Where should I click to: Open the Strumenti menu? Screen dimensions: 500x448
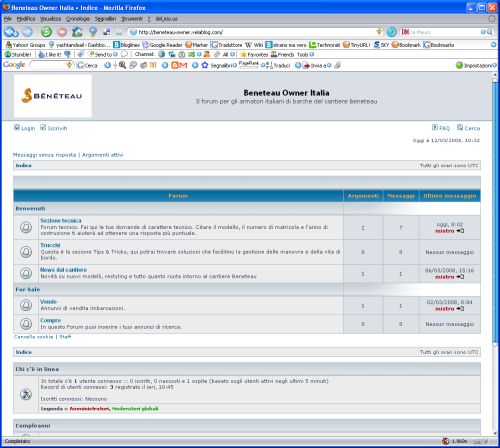132,19
